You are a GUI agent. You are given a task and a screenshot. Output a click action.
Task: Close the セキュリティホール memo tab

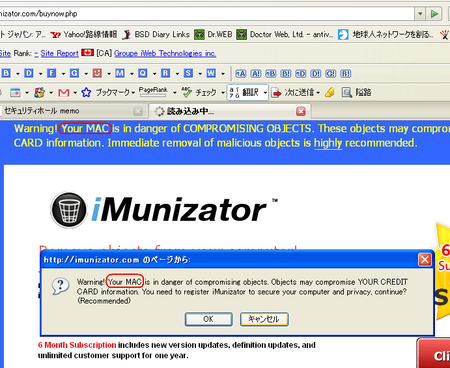[x=138, y=111]
